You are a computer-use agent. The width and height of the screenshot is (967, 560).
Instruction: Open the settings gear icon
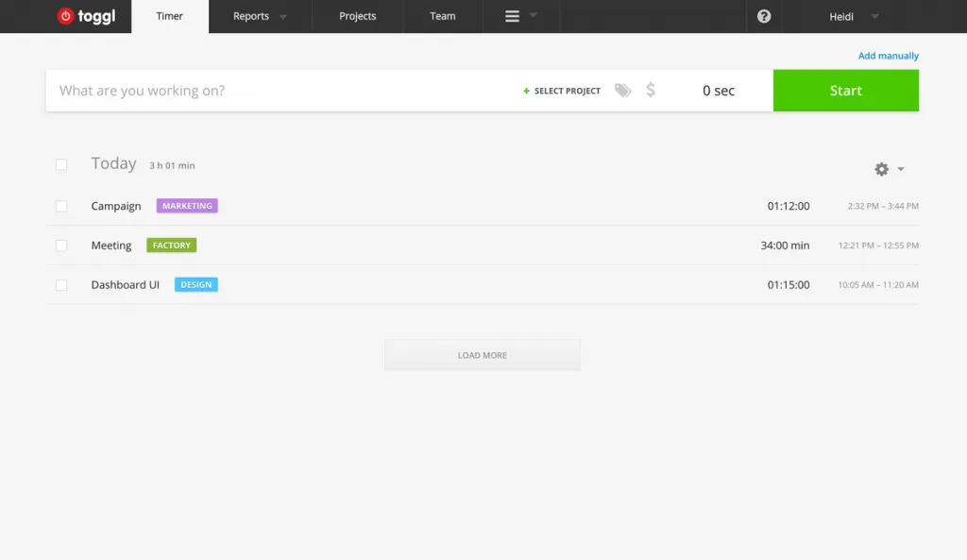(x=881, y=169)
